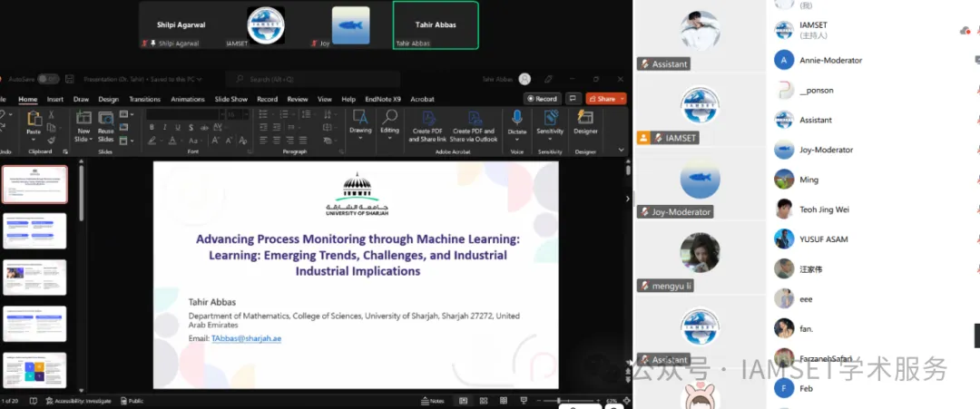Click the Public sensitivity label
The height and width of the screenshot is (409, 980).
click(x=132, y=401)
